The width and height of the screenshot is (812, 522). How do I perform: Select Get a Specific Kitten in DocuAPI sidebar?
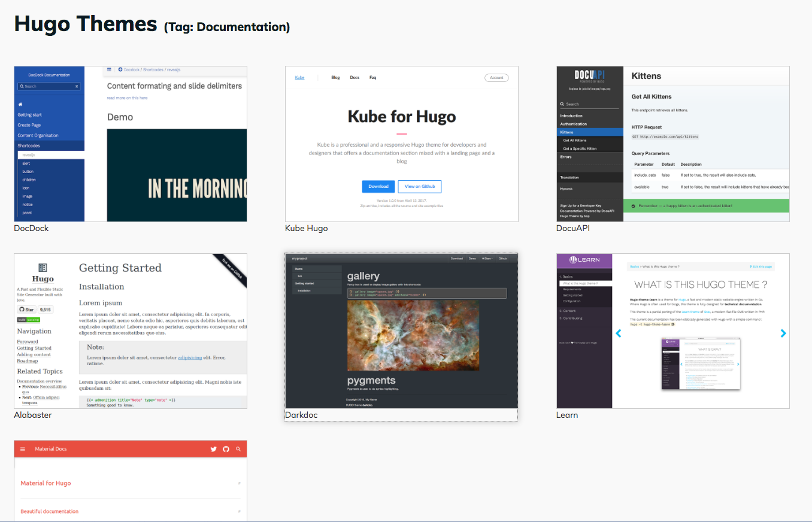tap(580, 148)
